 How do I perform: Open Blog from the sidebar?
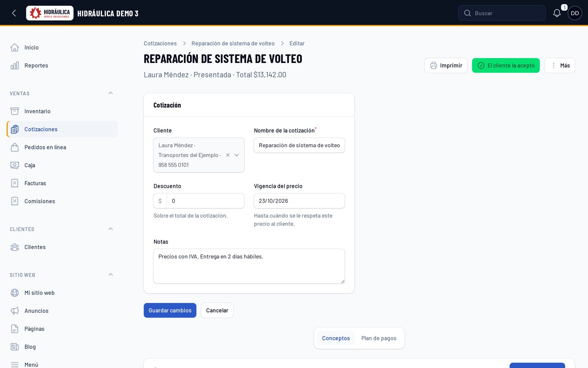62,347
